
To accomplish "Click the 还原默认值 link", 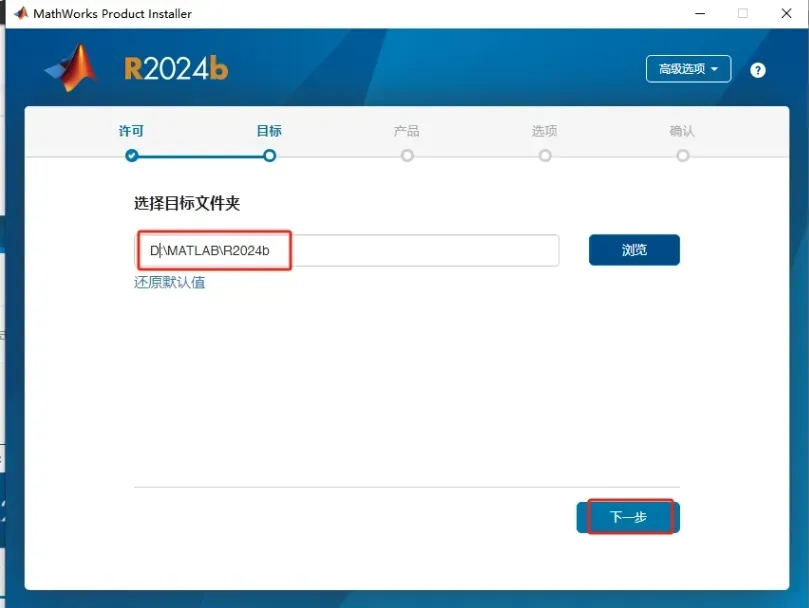I will click(170, 282).
